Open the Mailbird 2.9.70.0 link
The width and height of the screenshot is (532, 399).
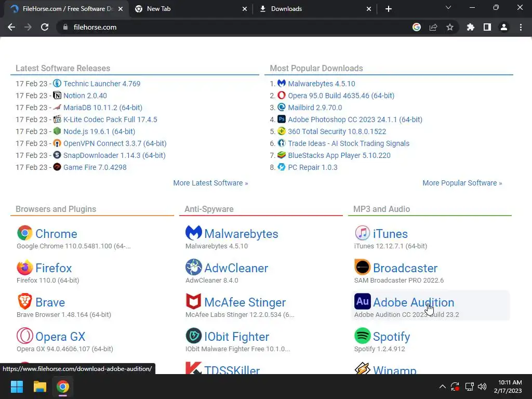click(x=315, y=108)
